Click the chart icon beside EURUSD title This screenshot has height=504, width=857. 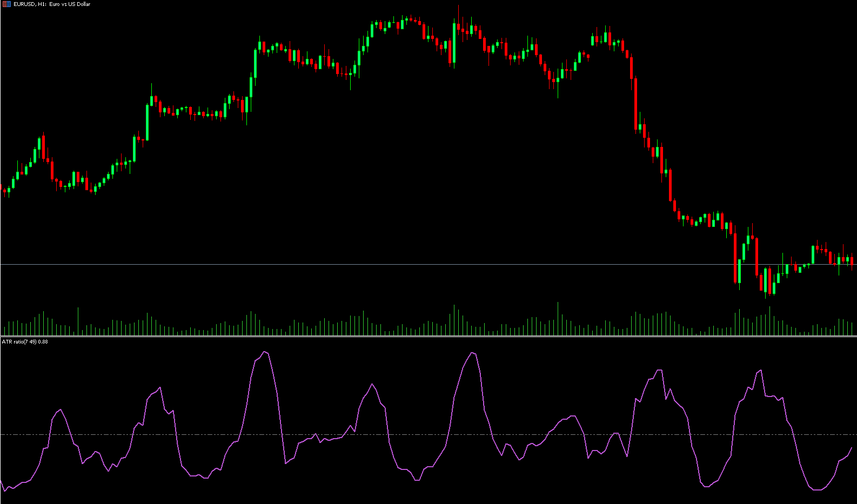point(6,4)
